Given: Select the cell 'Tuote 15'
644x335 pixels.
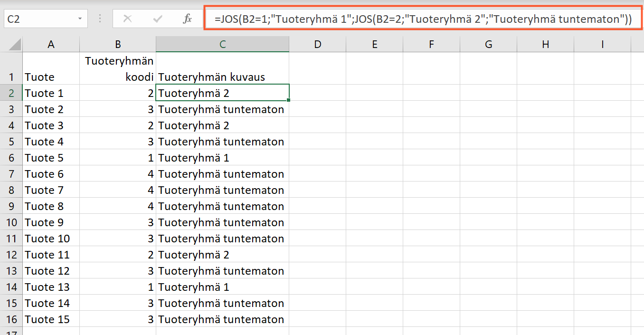Looking at the screenshot, I should [x=51, y=319].
